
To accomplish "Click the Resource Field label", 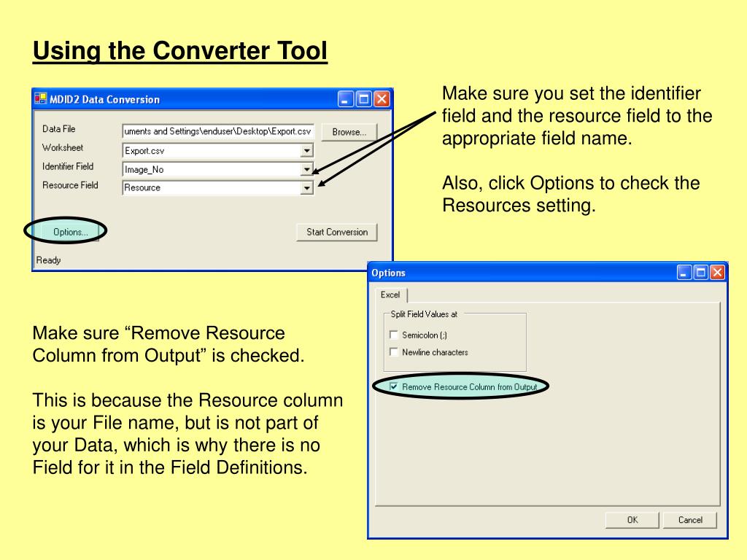I will click(x=70, y=184).
